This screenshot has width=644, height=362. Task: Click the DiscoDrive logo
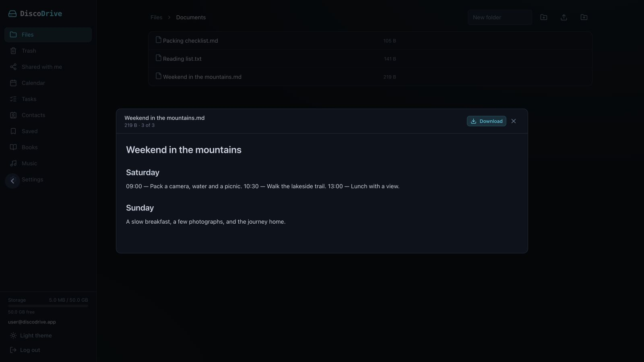35,14
